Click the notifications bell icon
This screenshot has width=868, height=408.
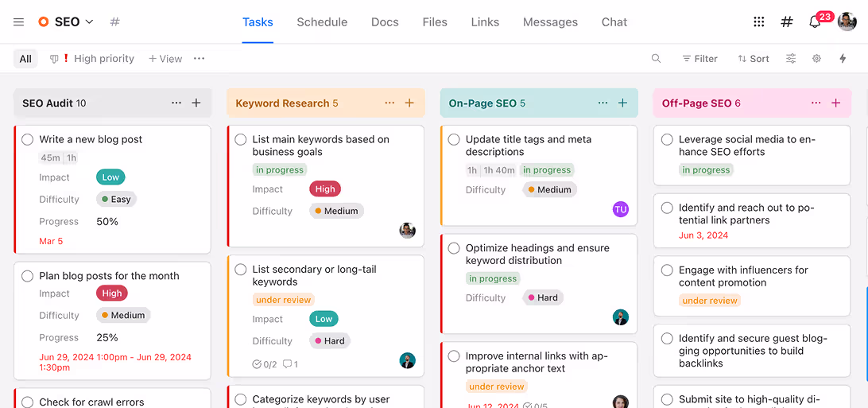tap(815, 22)
